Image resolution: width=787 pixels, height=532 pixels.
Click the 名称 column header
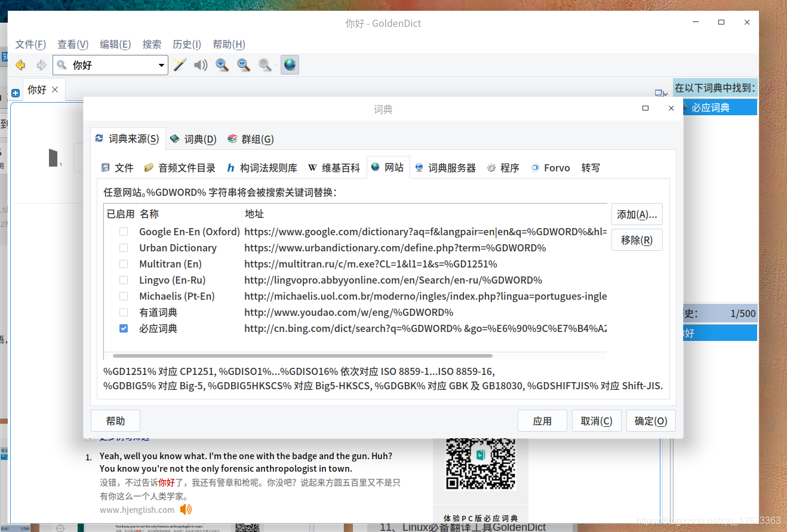[189, 214]
